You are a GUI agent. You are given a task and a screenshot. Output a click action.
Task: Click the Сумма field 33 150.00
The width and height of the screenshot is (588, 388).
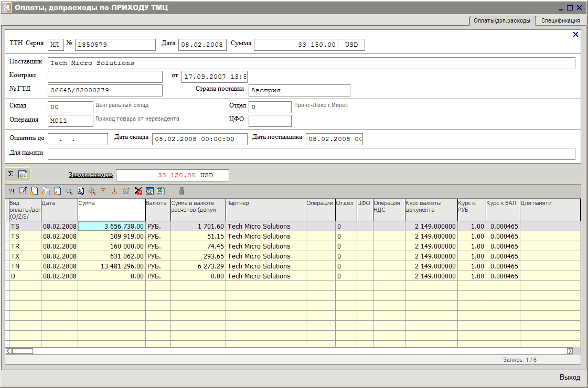click(x=296, y=45)
